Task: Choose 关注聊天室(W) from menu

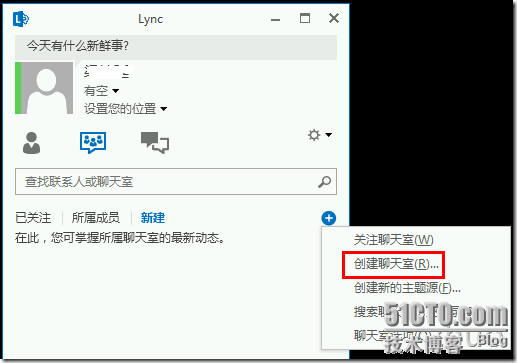Action: [393, 240]
